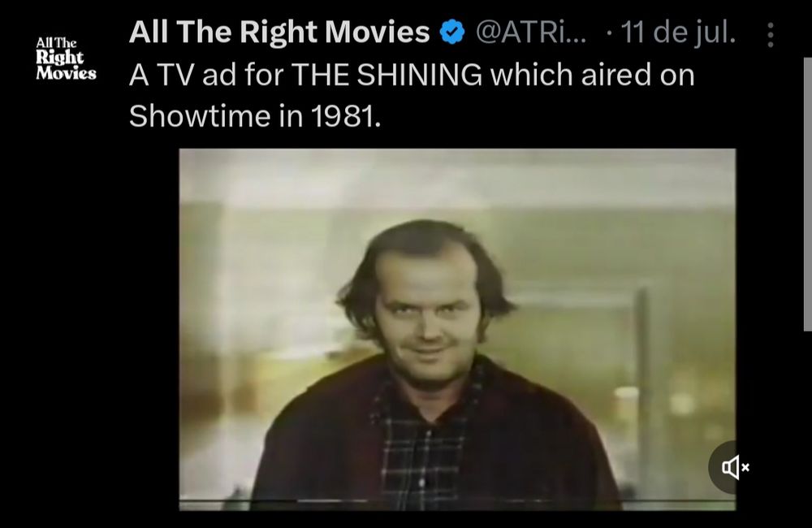The height and width of the screenshot is (528, 812).
Task: Click the start of the video progress bar
Action: pos(182,501)
